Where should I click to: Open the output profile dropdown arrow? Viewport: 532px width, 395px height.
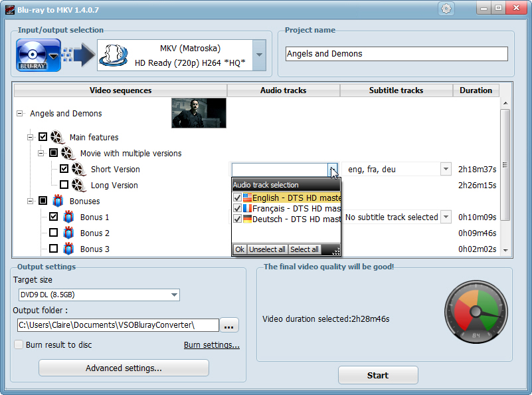pyautogui.click(x=259, y=55)
